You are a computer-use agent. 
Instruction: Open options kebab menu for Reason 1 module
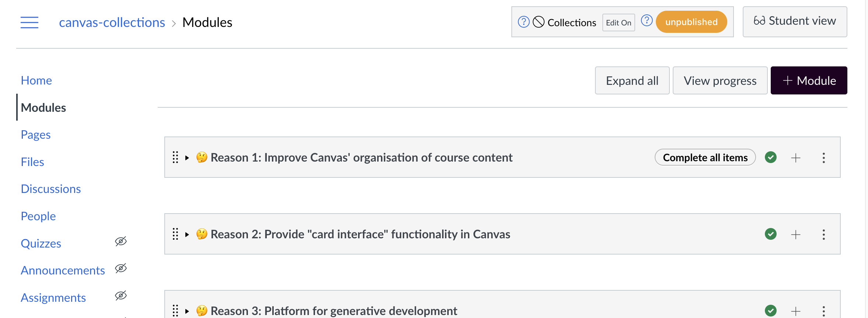click(824, 158)
